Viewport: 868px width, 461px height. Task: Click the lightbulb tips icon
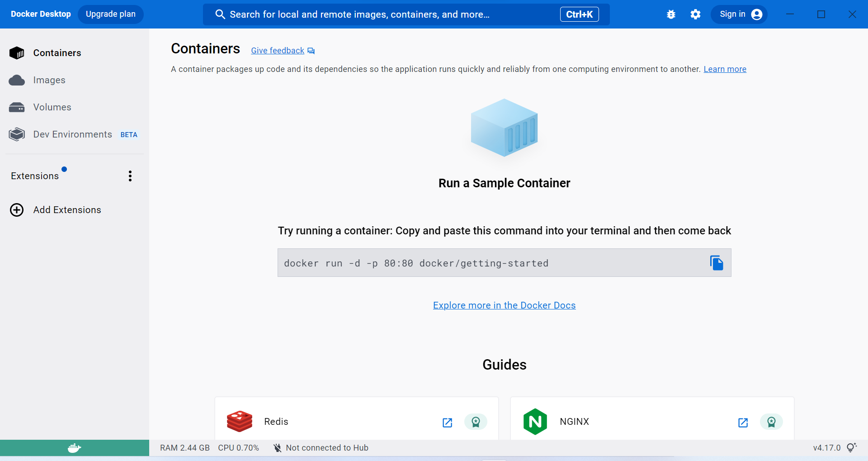coord(851,448)
